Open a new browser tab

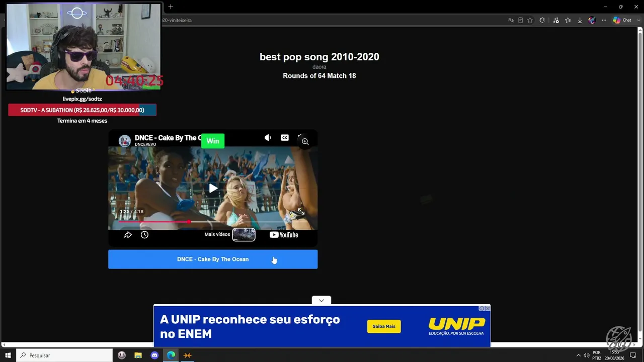click(x=171, y=7)
